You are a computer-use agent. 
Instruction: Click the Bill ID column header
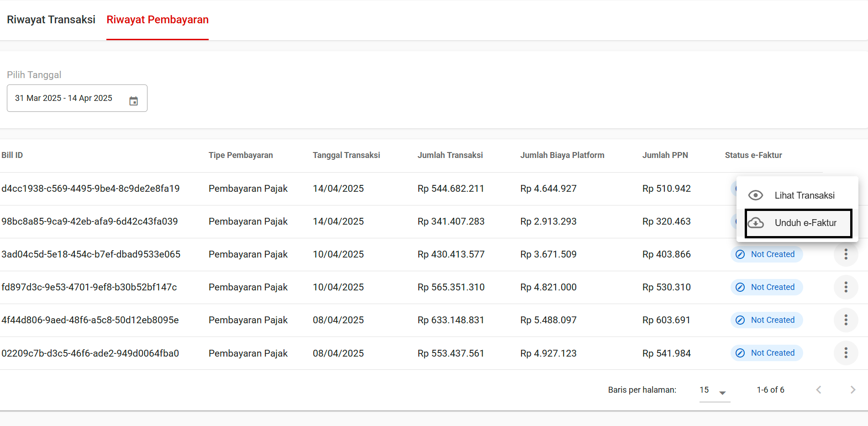pyautogui.click(x=12, y=155)
